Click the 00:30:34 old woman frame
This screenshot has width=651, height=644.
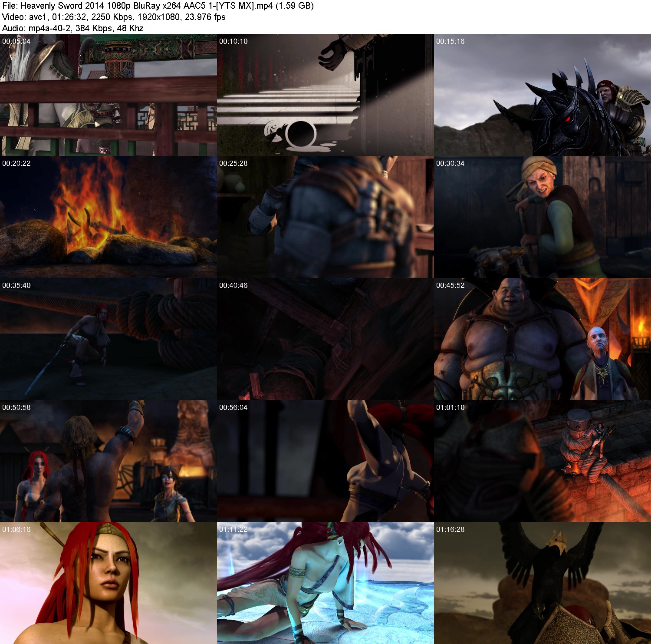(x=542, y=217)
